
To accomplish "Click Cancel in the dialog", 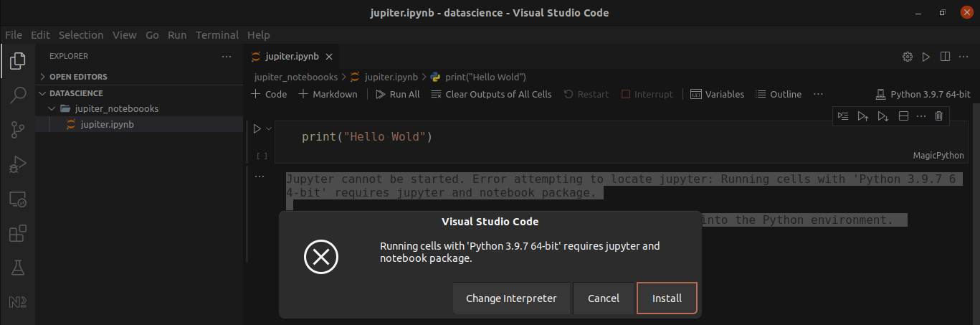I will coord(604,298).
